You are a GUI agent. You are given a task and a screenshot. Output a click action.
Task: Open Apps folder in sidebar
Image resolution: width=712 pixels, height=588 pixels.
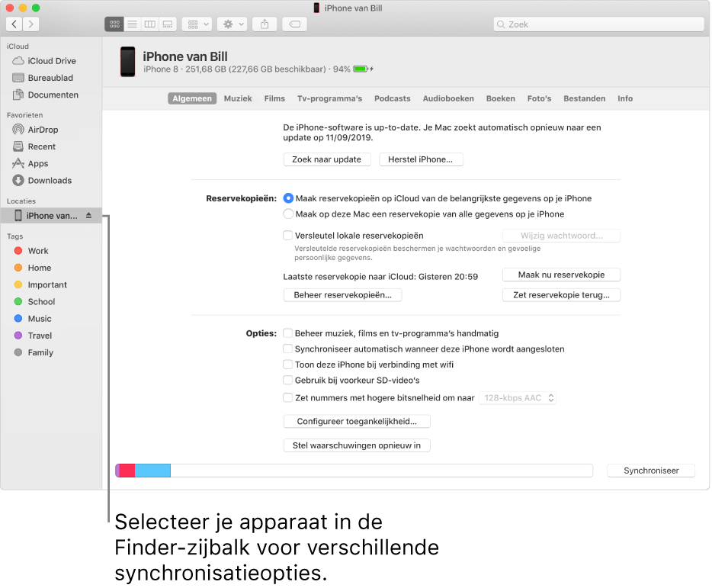coord(30,163)
